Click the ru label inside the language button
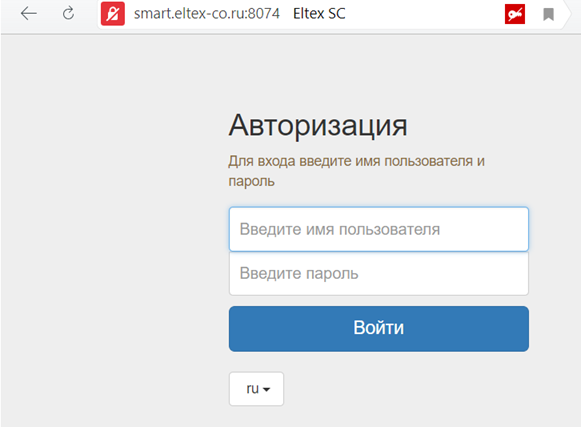The height and width of the screenshot is (427, 581). click(252, 389)
